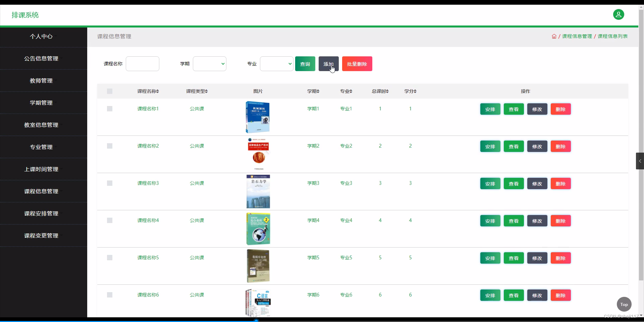Click the green 查询 search button
644x322 pixels.
305,64
